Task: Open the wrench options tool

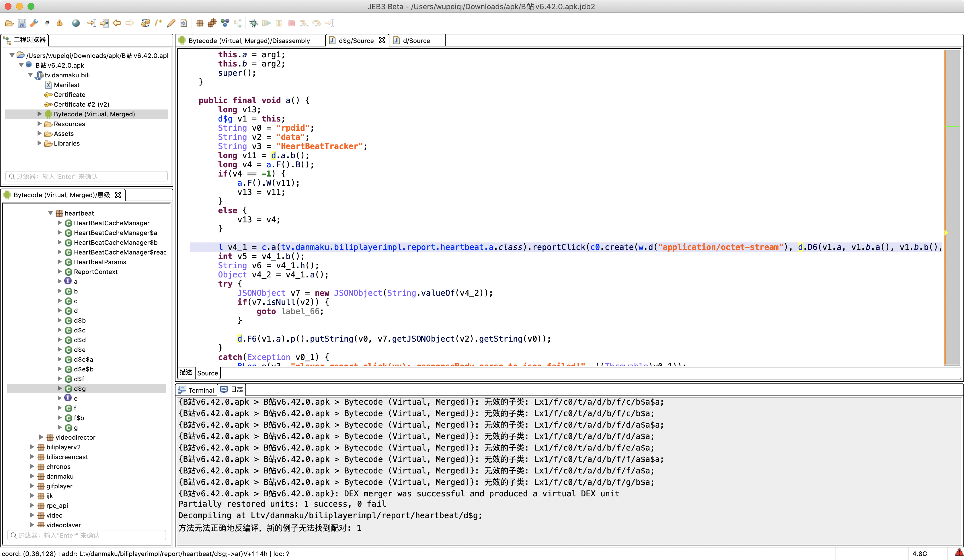Action: coord(34,23)
